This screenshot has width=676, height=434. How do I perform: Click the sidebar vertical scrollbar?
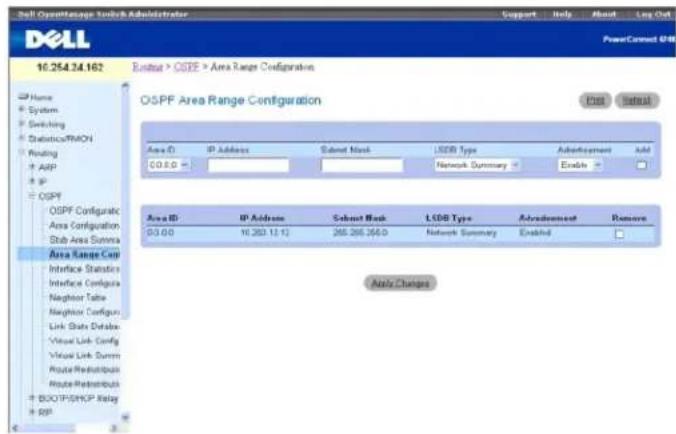(125, 203)
